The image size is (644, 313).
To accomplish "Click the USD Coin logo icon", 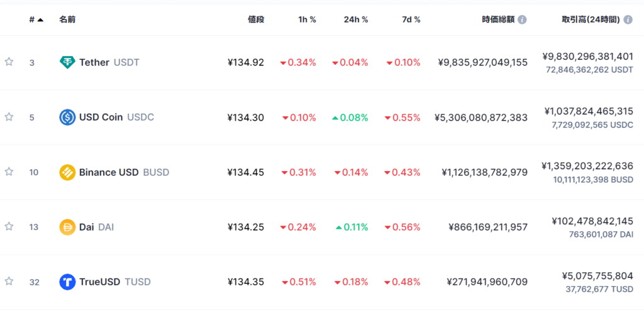I will point(67,117).
